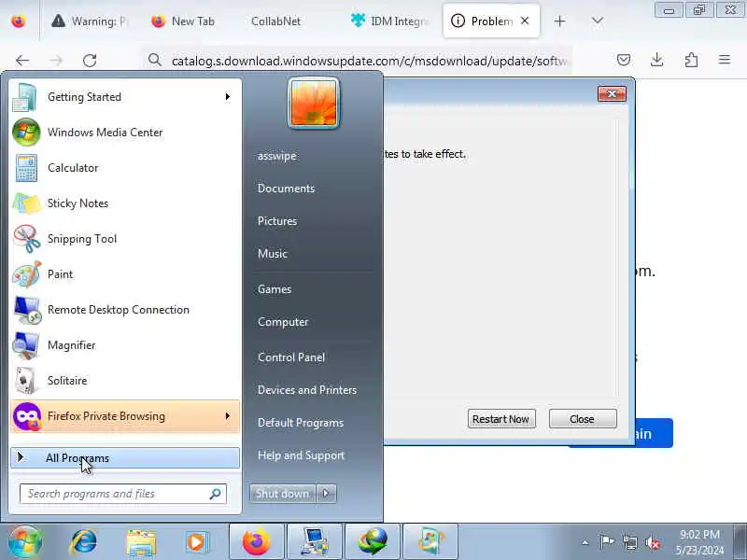Open Documents library
Viewport: 747px width, 560px height.
pos(286,189)
